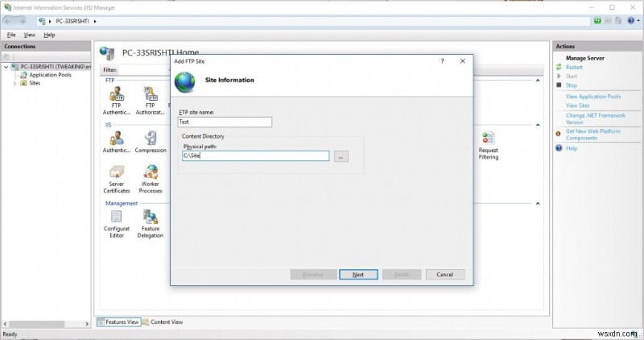Click the dialog help question mark
The height and width of the screenshot is (340, 644).
click(442, 61)
